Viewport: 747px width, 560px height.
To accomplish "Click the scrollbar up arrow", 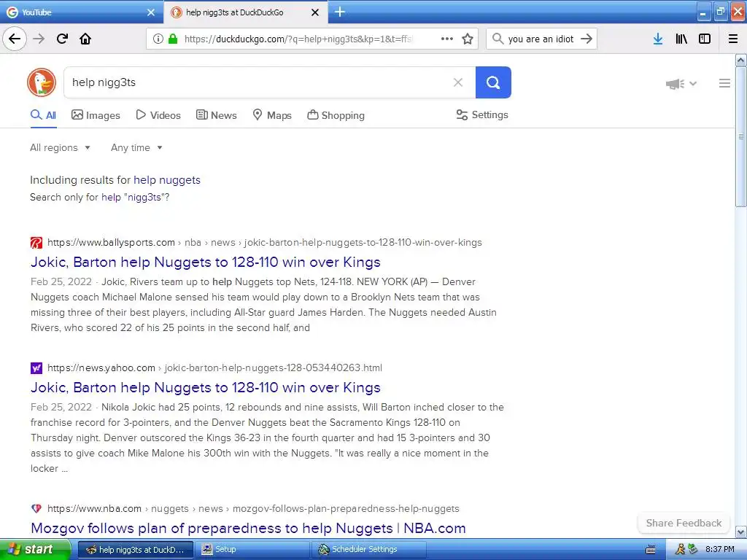I will pos(740,60).
